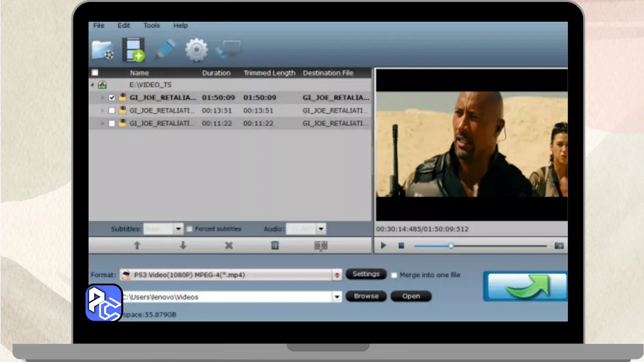
Task: Click the video preview frame
Action: click(471, 145)
